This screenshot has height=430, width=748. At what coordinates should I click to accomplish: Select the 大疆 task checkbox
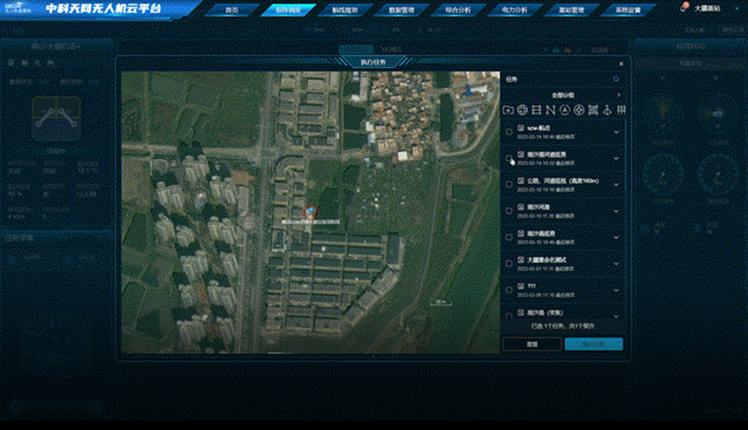tap(509, 262)
